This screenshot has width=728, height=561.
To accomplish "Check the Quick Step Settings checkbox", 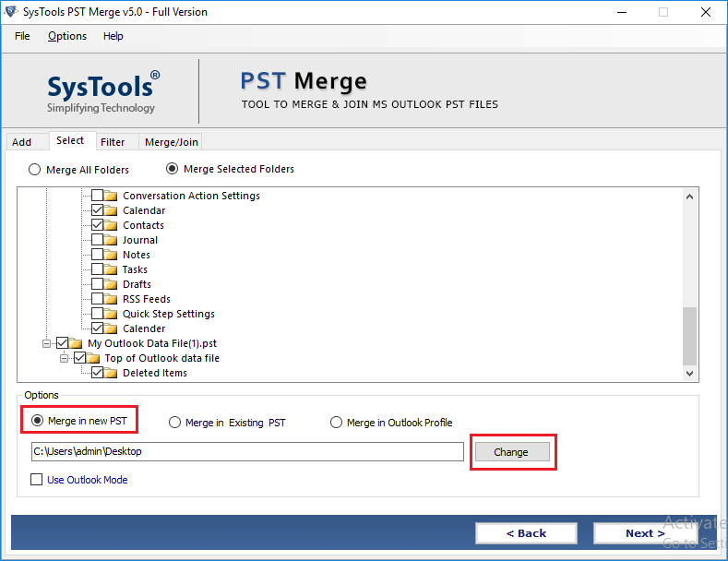I will point(97,314).
